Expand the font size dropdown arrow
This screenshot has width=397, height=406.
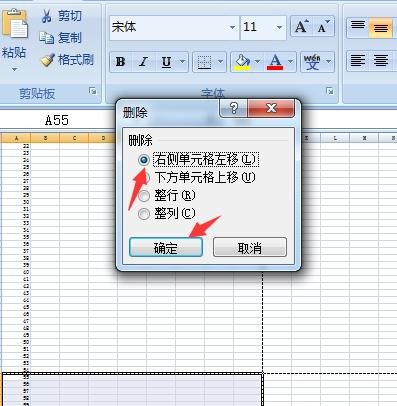tap(279, 27)
